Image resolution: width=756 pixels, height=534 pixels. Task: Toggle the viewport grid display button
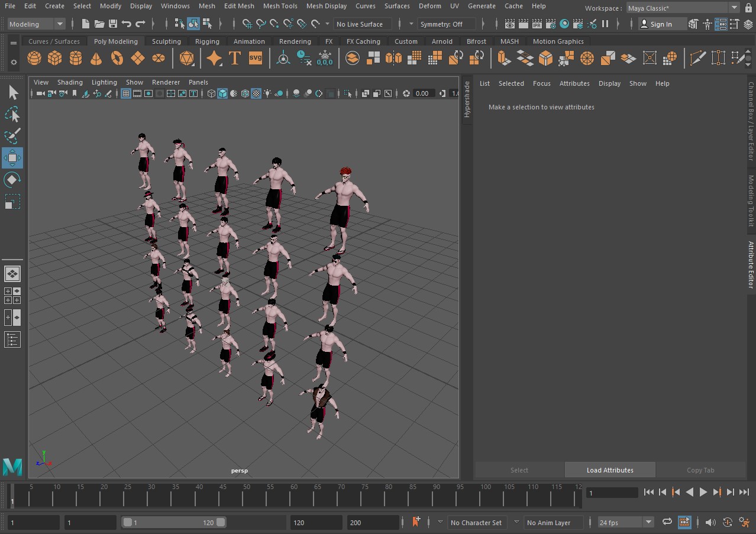tap(126, 93)
